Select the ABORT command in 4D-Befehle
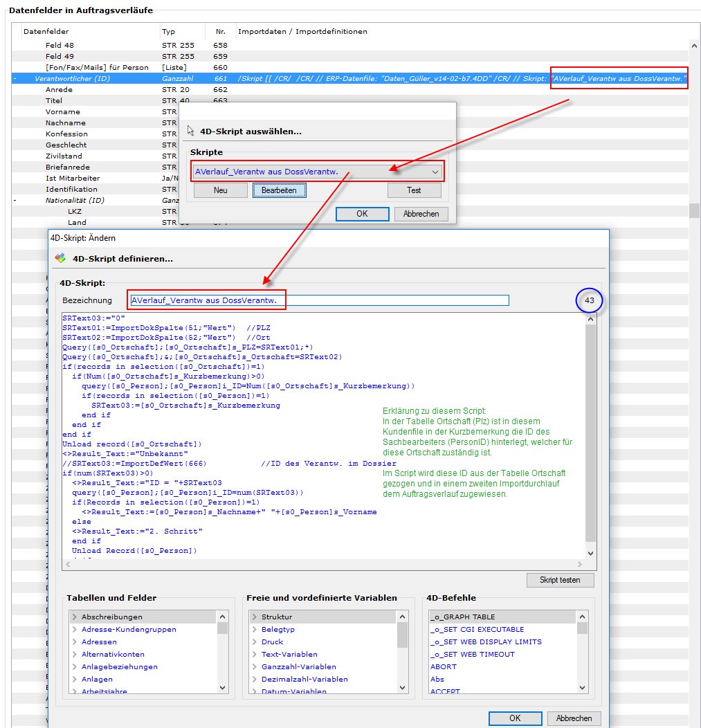Screen dimensions: 701x728 pyautogui.click(x=444, y=667)
